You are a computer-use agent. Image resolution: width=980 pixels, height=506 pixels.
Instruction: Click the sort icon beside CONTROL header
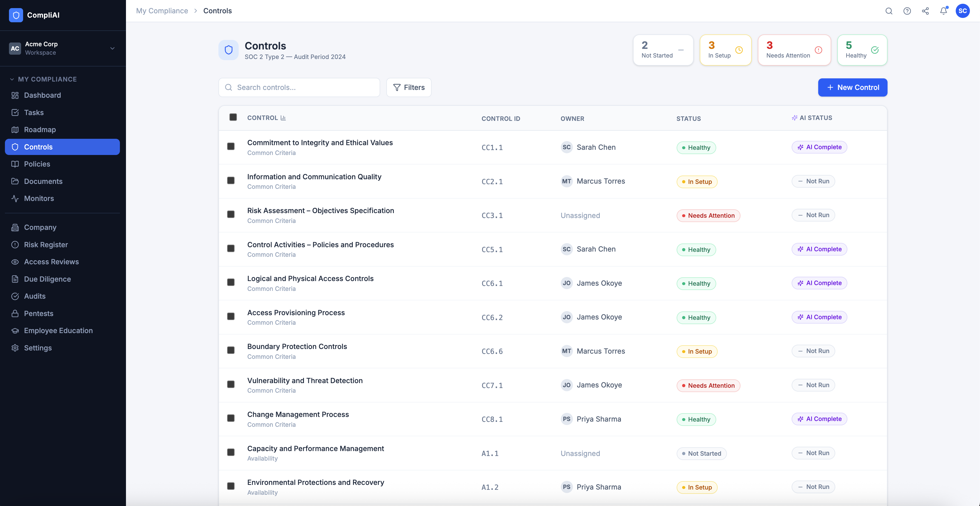pyautogui.click(x=283, y=118)
